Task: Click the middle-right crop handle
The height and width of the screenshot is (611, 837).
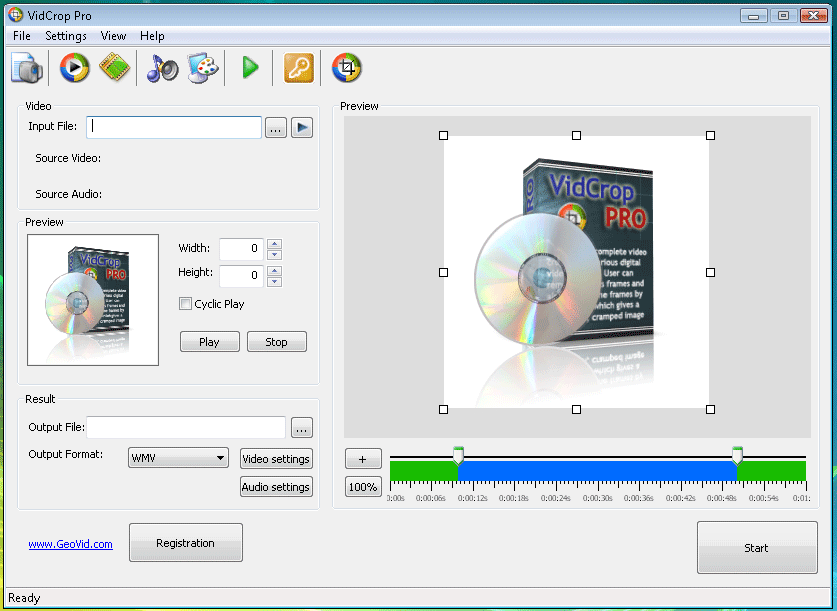Action: [710, 273]
